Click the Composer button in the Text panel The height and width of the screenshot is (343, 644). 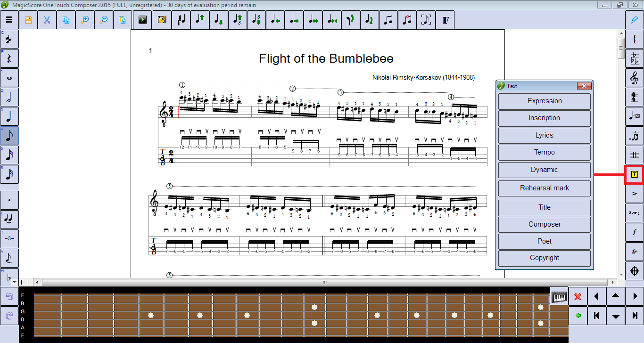[x=545, y=224]
